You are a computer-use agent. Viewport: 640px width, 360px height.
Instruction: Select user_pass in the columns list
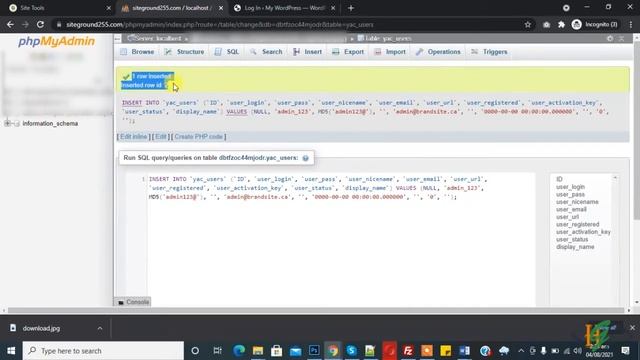tap(570, 194)
